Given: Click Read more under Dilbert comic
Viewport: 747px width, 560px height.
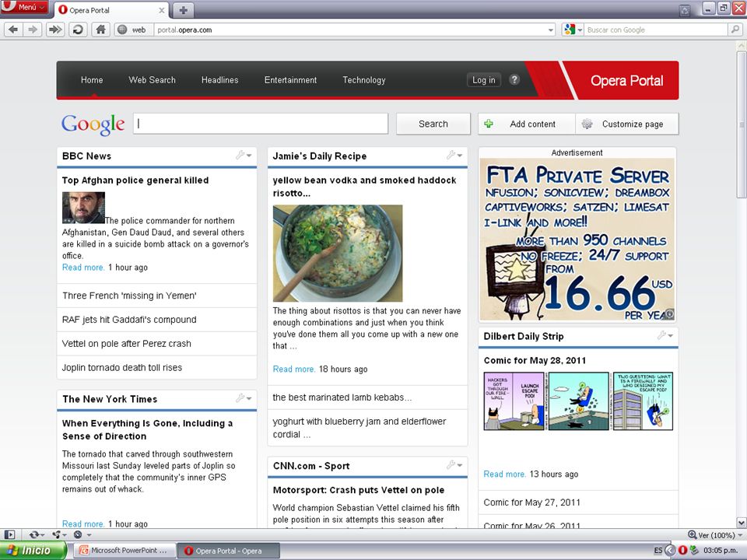Looking at the screenshot, I should coord(504,474).
